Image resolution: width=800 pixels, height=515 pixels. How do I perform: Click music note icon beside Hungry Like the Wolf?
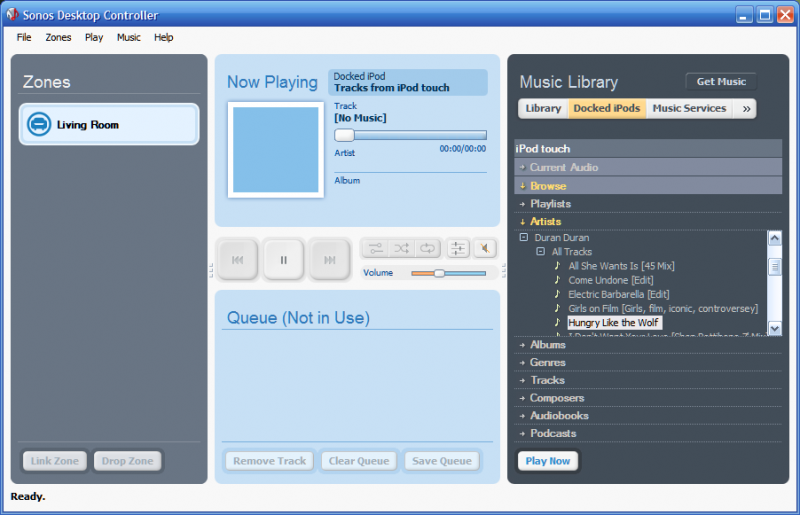557,322
